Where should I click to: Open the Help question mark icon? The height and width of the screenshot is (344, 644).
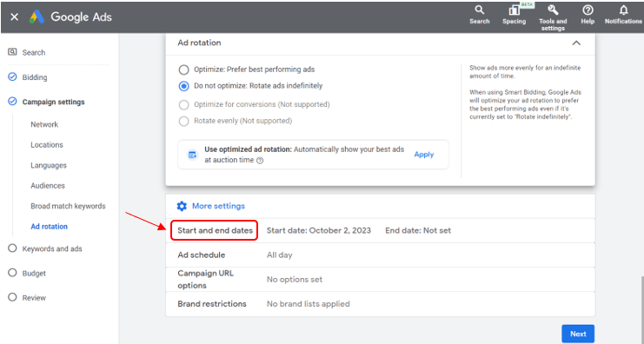tap(588, 10)
